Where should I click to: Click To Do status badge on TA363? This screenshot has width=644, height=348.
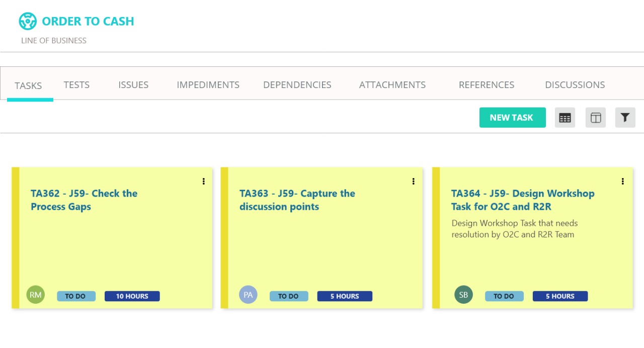(288, 296)
